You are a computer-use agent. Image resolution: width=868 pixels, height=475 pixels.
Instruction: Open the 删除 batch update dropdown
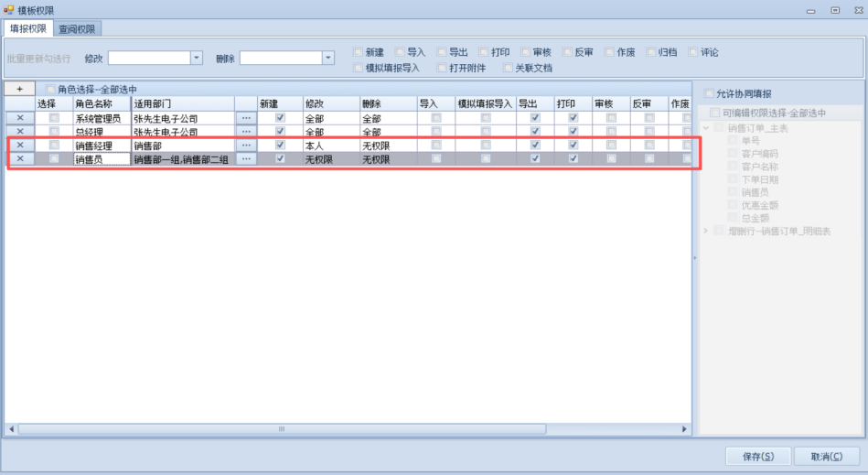point(328,58)
